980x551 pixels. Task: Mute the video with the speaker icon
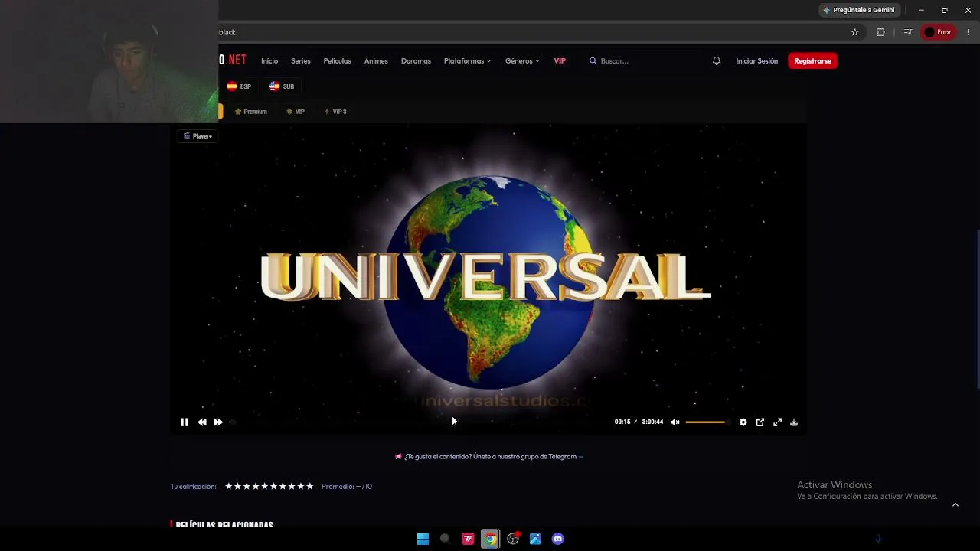675,422
